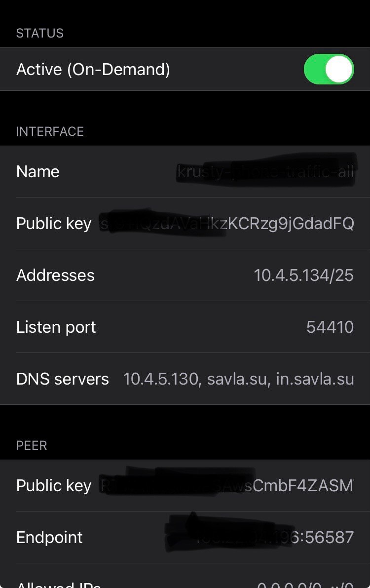370x588 pixels.
Task: Tap the Endpoint label
Action: [49, 538]
